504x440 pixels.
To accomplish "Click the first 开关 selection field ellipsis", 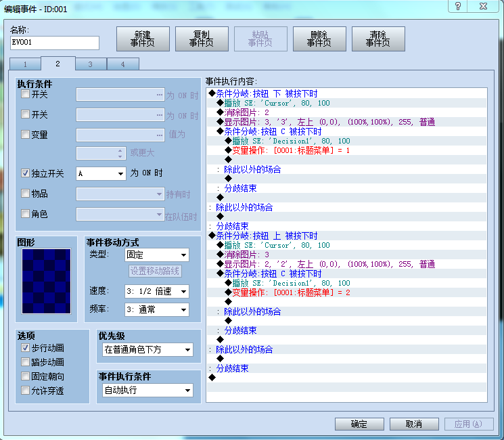I will [160, 95].
